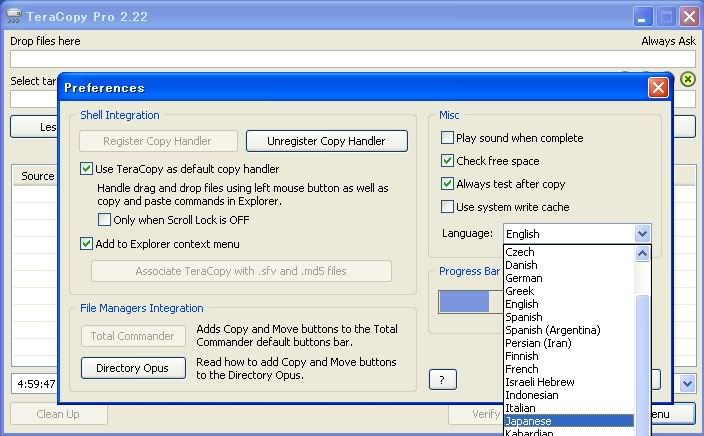This screenshot has width=704, height=436.
Task: Click Associate TeraCopy with .sfv and .md5 files
Action: tap(241, 271)
